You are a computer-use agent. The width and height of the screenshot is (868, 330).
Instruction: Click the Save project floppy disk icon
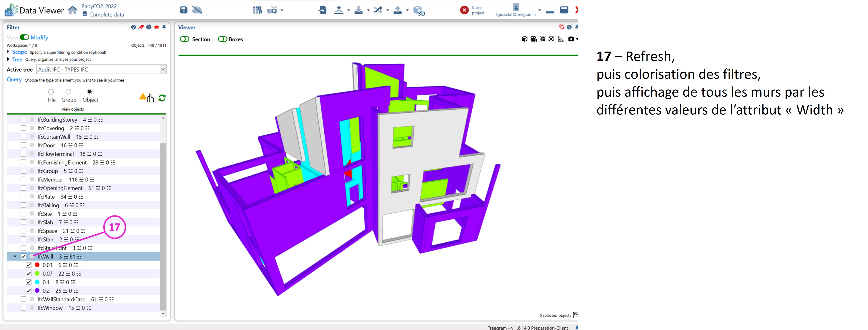tap(184, 10)
